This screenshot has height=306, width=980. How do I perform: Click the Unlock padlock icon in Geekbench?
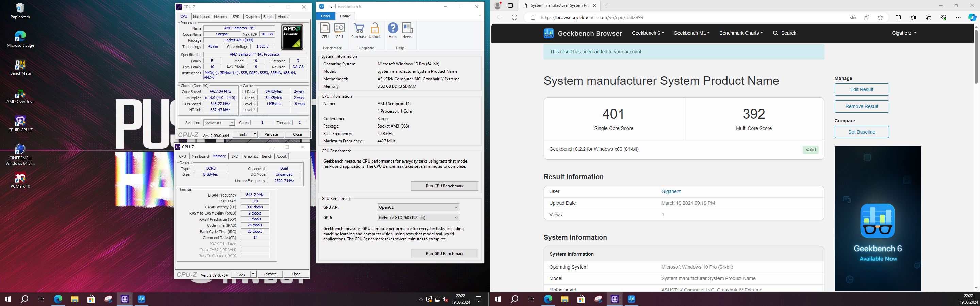[x=375, y=31]
